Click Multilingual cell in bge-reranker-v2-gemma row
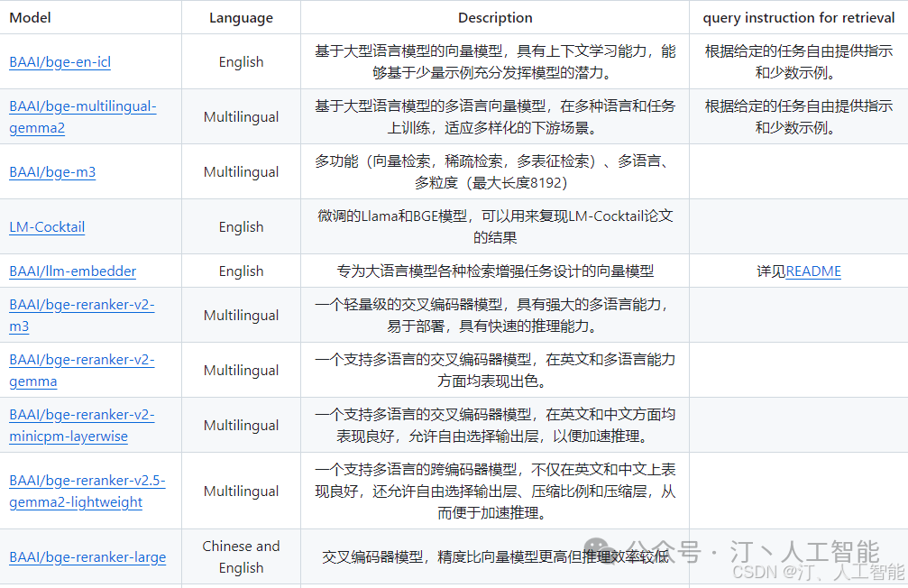Image resolution: width=908 pixels, height=588 pixels. tap(241, 370)
